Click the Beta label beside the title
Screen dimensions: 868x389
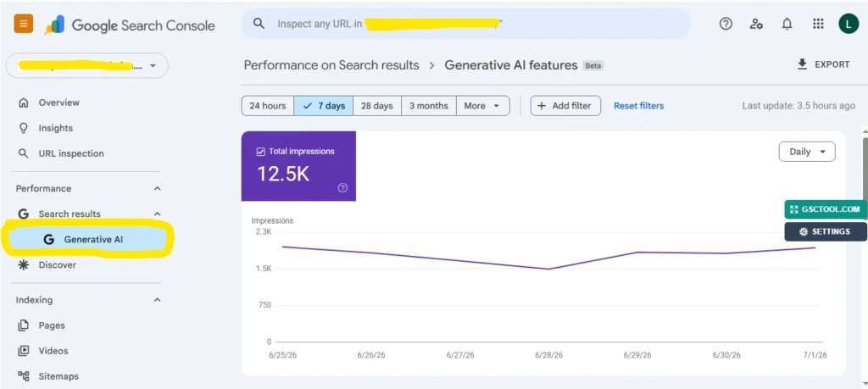click(593, 66)
